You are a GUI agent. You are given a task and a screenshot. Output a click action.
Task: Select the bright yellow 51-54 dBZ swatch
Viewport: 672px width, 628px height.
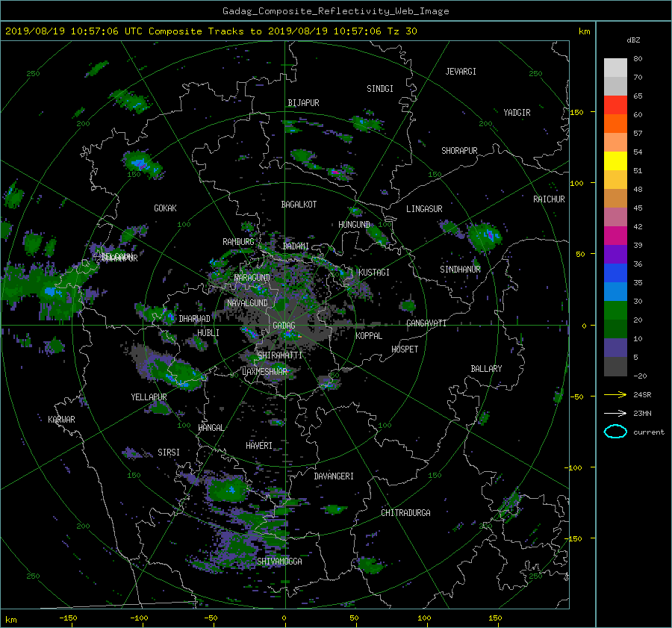point(615,161)
